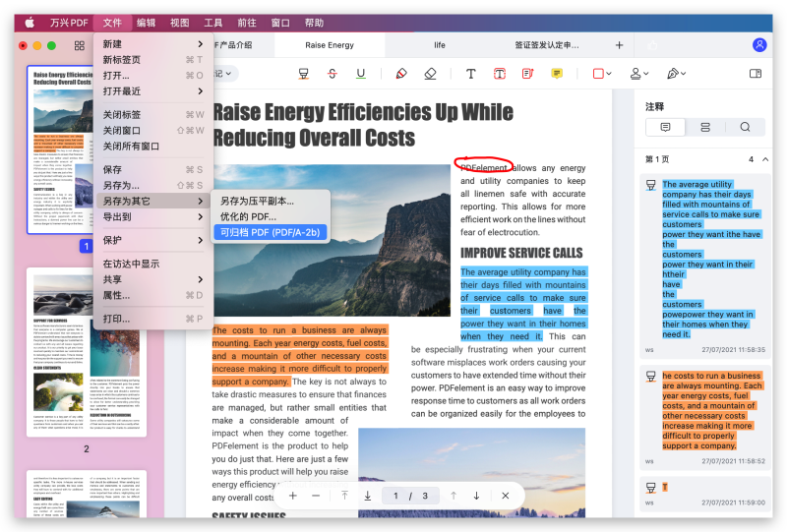787x532 pixels.
Task: Select page 1 thumbnail
Action: pos(60,149)
